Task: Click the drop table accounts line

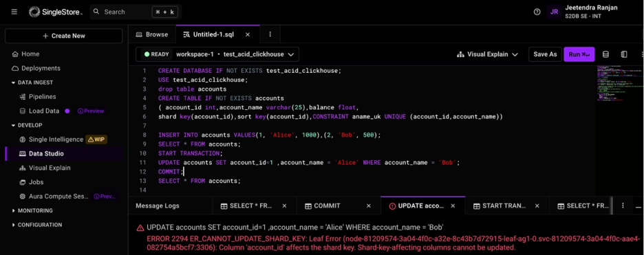Action: [x=192, y=89]
